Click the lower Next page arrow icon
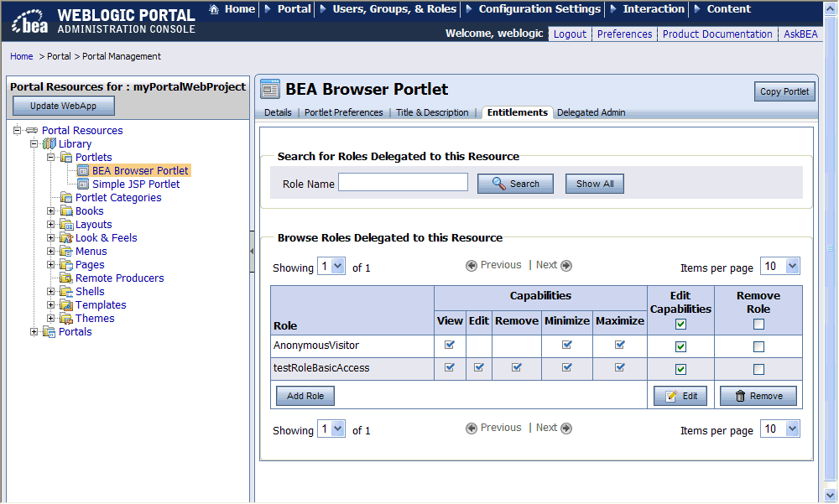This screenshot has height=504, width=839. [566, 428]
